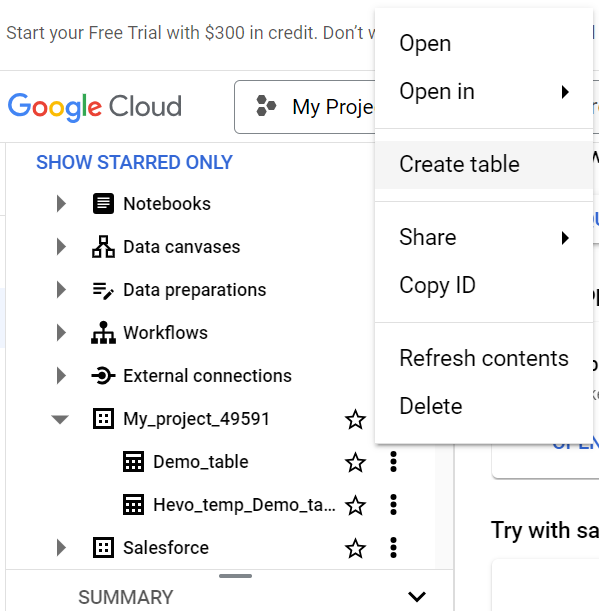599x611 pixels.
Task: Click the Salesforce dataset icon
Action: click(x=103, y=548)
